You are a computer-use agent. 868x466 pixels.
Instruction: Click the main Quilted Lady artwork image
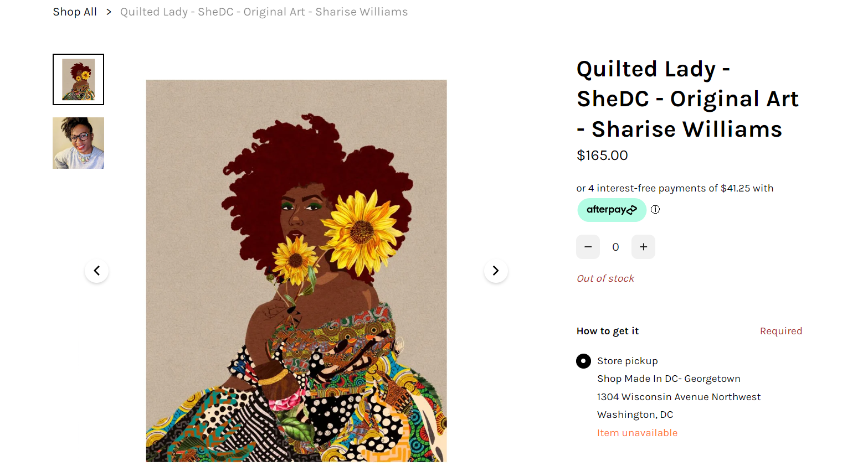296,271
